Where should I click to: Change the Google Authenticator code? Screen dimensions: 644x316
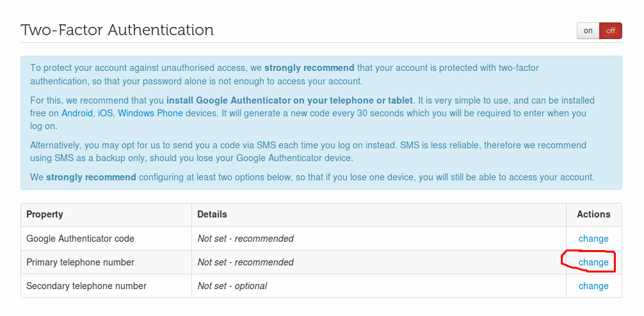593,239
